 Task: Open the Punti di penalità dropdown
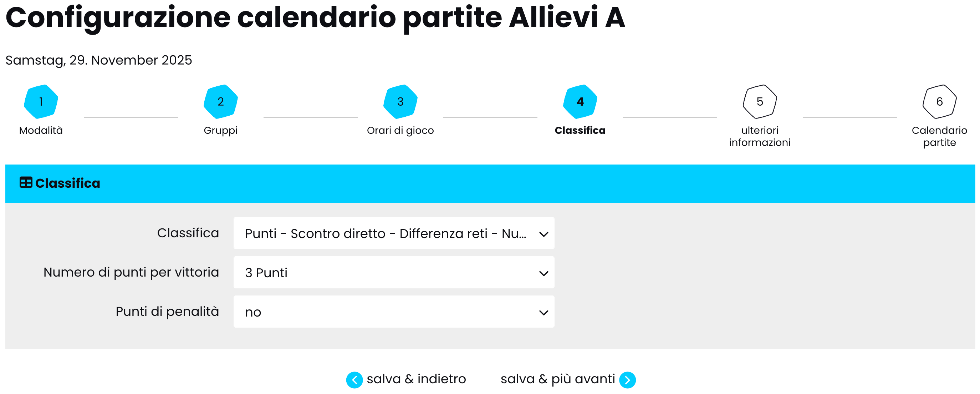point(394,312)
